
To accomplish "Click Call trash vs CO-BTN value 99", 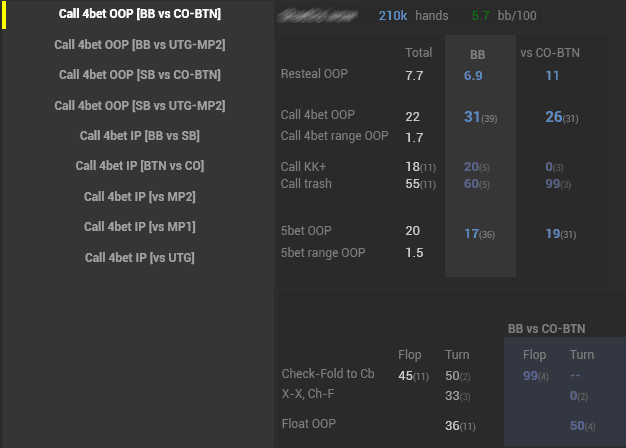I will point(552,184).
